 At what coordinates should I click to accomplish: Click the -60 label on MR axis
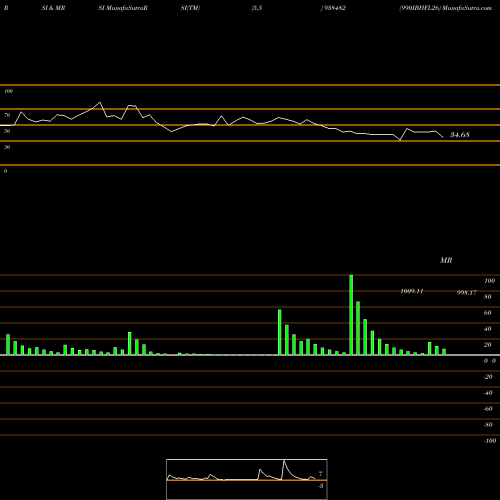click(488, 409)
